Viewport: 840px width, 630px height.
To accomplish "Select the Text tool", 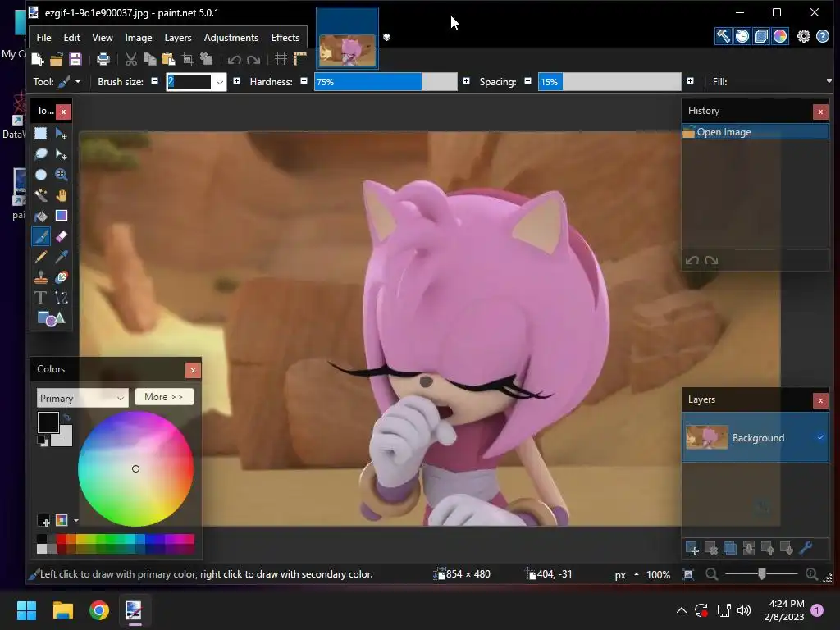I will (41, 297).
